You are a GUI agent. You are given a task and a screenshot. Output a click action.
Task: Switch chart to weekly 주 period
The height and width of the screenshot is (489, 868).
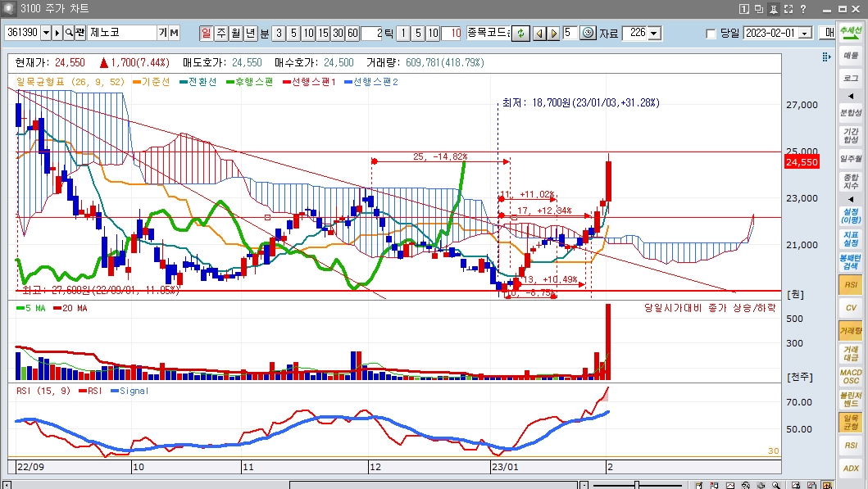[220, 33]
